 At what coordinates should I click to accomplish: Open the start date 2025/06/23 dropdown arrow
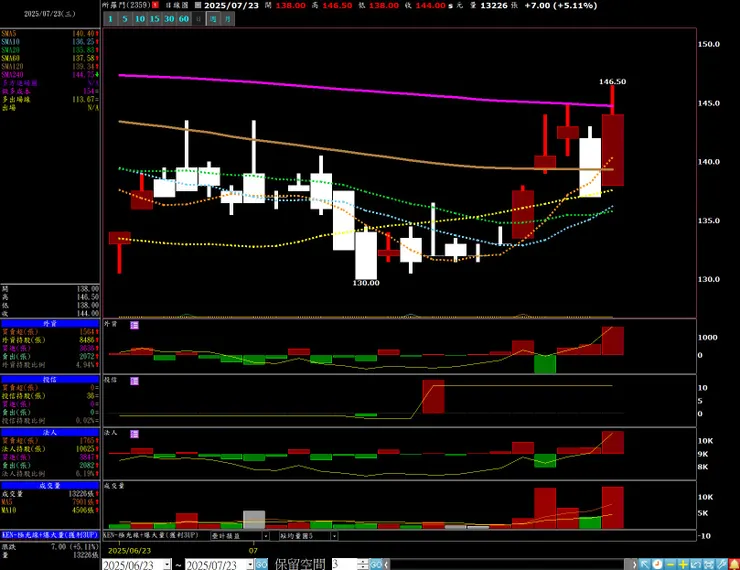[x=167, y=564]
